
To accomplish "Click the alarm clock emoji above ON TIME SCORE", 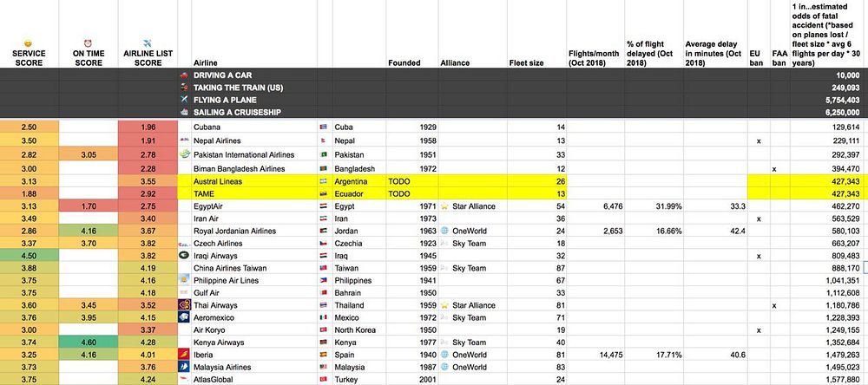I will [x=88, y=43].
